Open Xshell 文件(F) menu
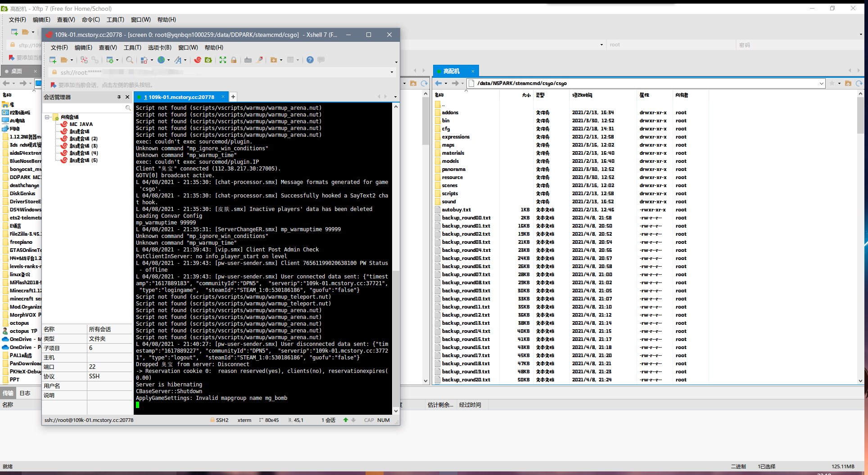 coord(59,48)
